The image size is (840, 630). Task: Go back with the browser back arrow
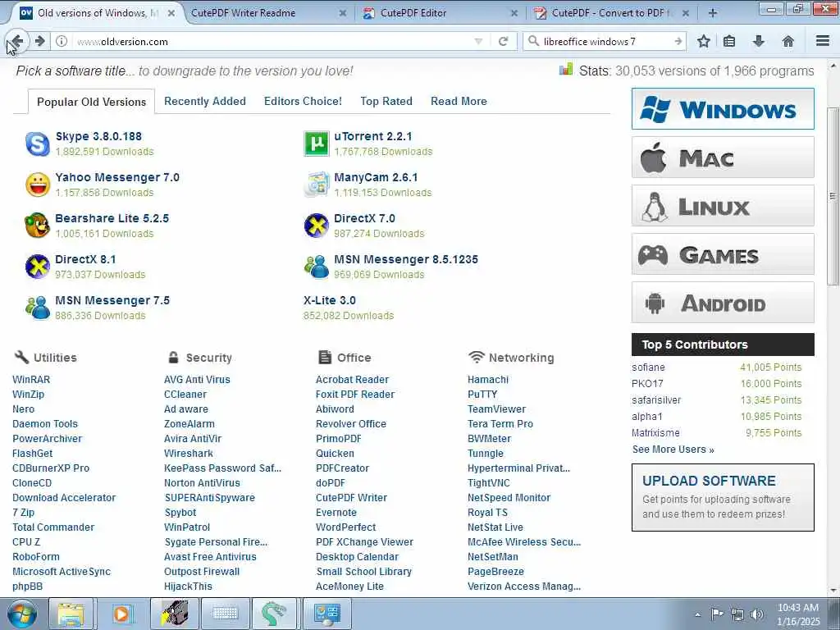16,41
